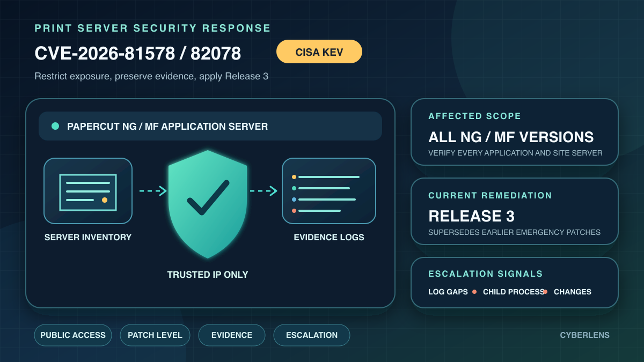Click the ESCALATION SIGNALS heading
The height and width of the screenshot is (362, 644).
(x=486, y=274)
